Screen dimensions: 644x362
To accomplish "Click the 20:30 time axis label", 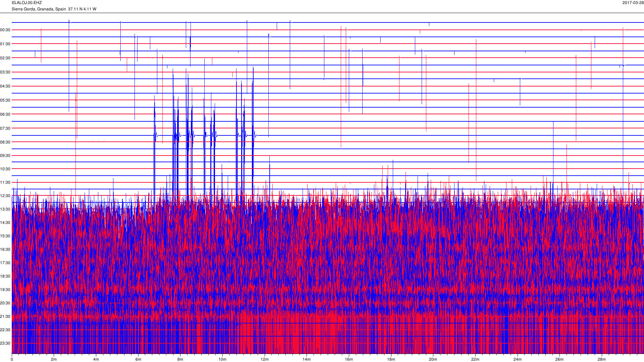I will (5, 303).
